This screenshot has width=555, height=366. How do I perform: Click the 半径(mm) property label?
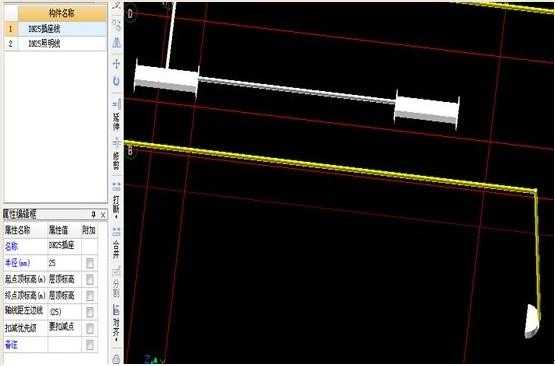point(17,263)
